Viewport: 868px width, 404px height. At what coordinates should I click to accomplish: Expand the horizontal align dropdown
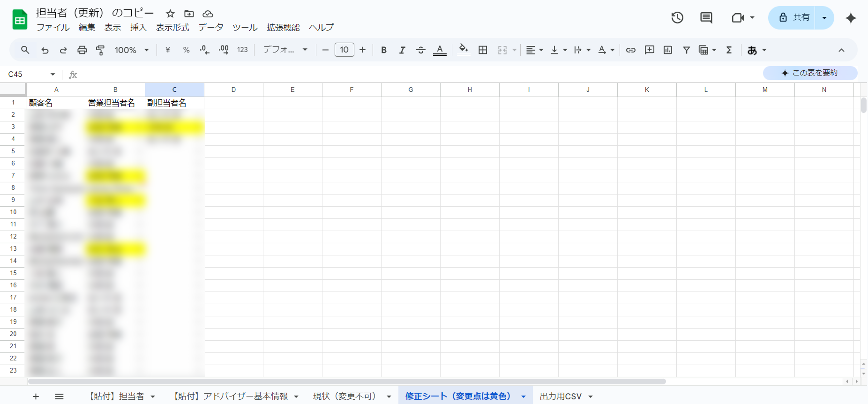(x=534, y=50)
